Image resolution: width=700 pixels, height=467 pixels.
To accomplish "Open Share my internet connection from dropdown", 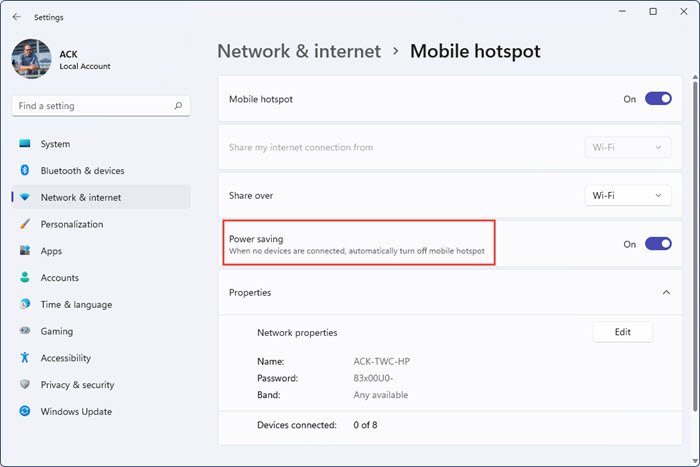I will point(628,147).
